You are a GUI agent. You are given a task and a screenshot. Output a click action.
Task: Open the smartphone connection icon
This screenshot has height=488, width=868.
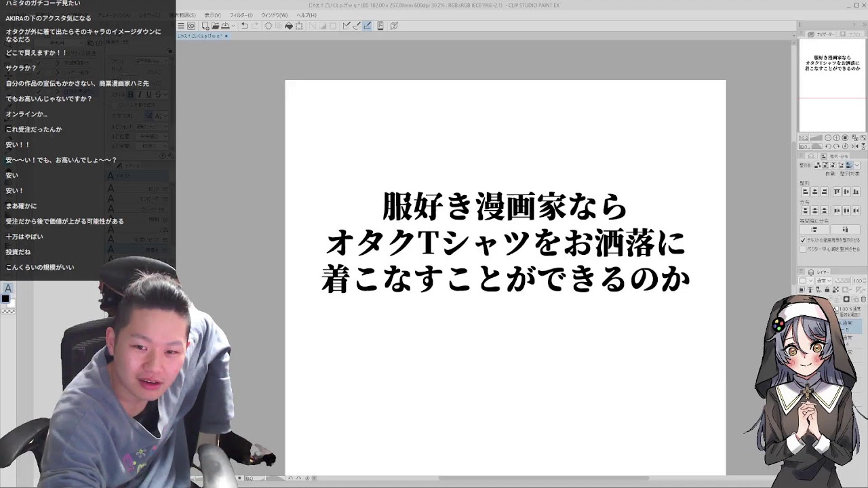click(x=380, y=26)
